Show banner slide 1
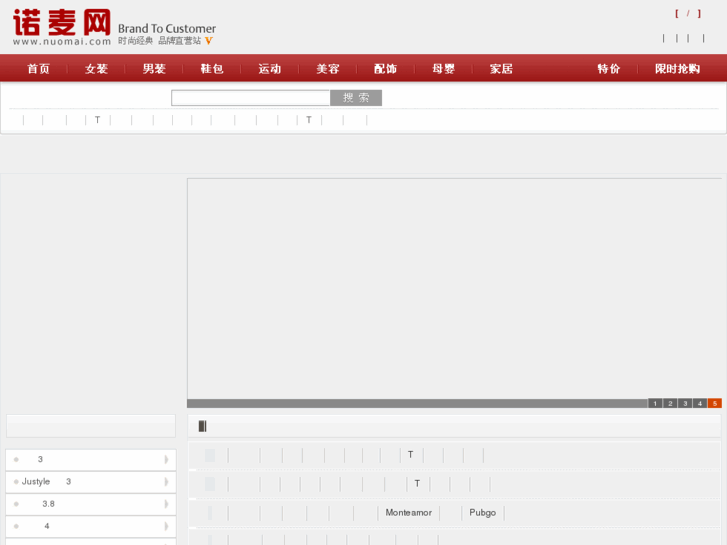Viewport: 727px width, 545px height. [x=655, y=404]
